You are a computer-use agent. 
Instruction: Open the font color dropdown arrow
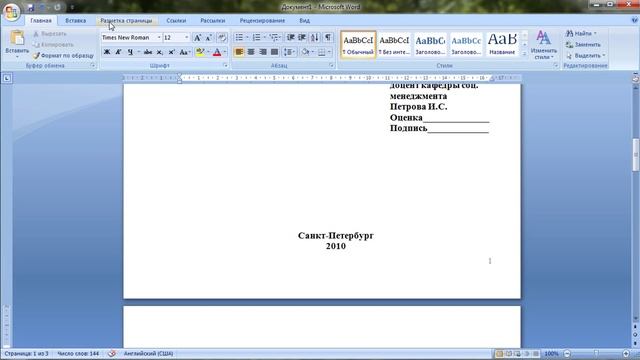(225, 52)
